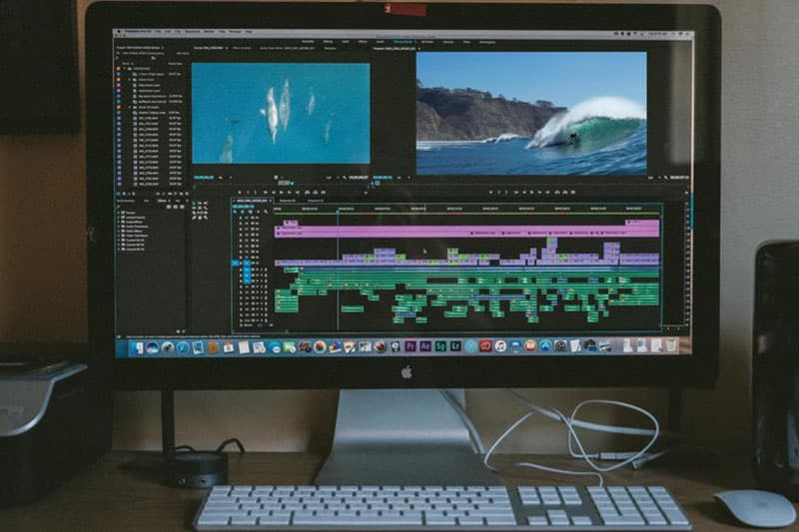The width and height of the screenshot is (799, 532).
Task: Toggle the highlighted blue track targeting button
Action: coord(237,263)
